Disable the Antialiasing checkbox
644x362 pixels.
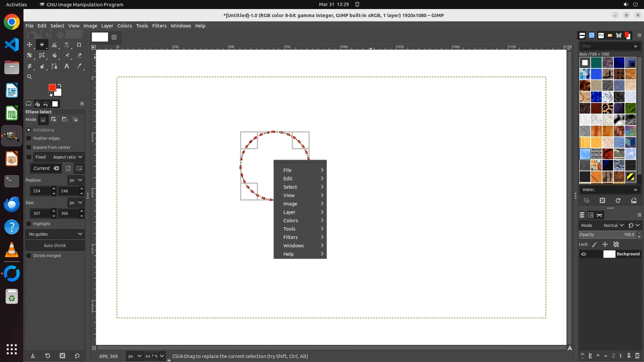pyautogui.click(x=29, y=130)
